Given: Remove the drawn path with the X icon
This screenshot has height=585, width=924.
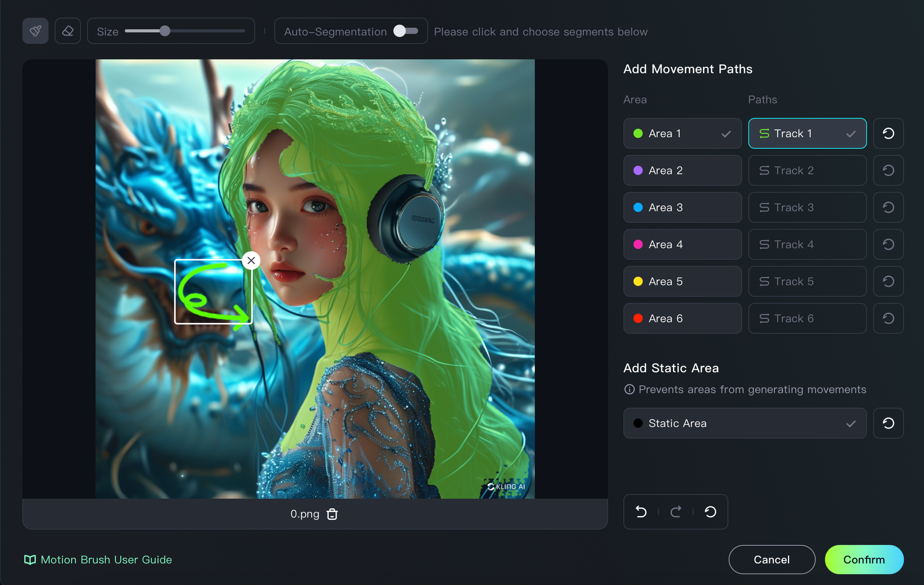Looking at the screenshot, I should click(x=251, y=261).
